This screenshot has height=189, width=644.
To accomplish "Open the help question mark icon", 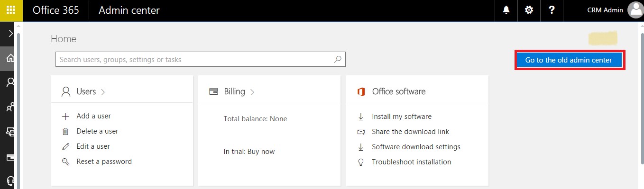I will [552, 10].
